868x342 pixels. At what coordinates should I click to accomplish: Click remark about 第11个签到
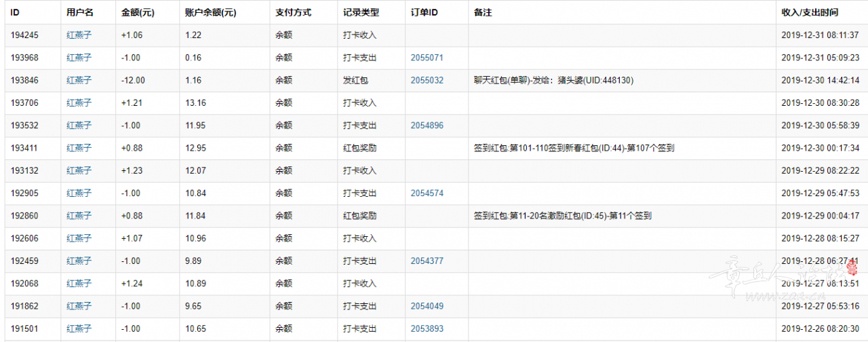click(563, 216)
